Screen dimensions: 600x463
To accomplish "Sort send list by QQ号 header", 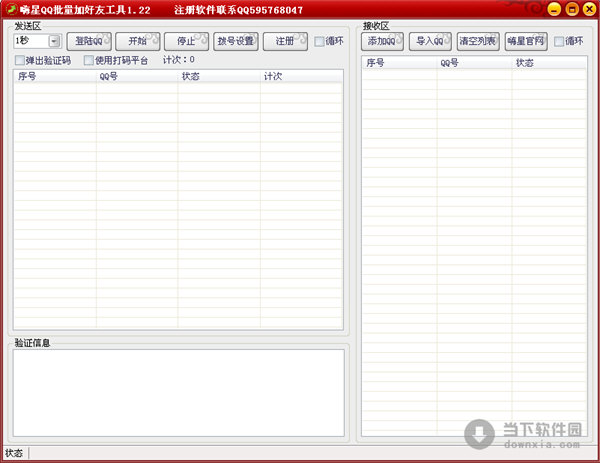I will 137,77.
